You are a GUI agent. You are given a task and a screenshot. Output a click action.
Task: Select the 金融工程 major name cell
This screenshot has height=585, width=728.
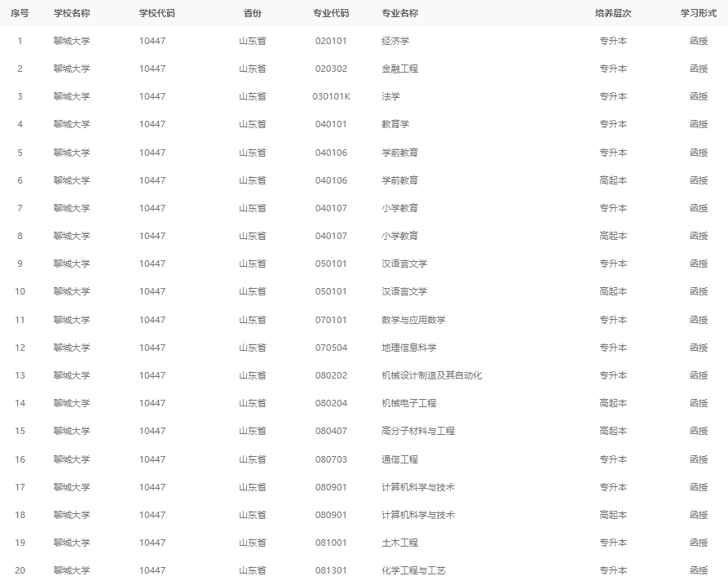pos(399,69)
